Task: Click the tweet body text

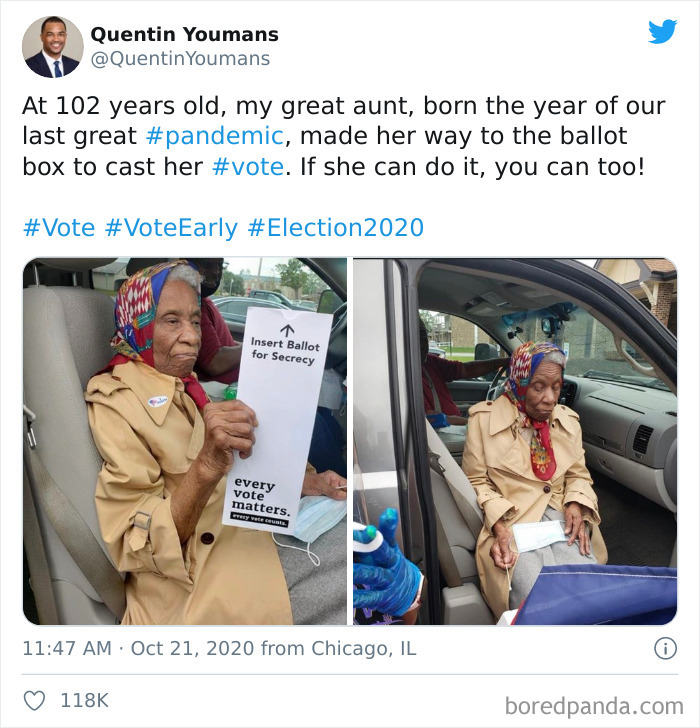Action: (344, 136)
